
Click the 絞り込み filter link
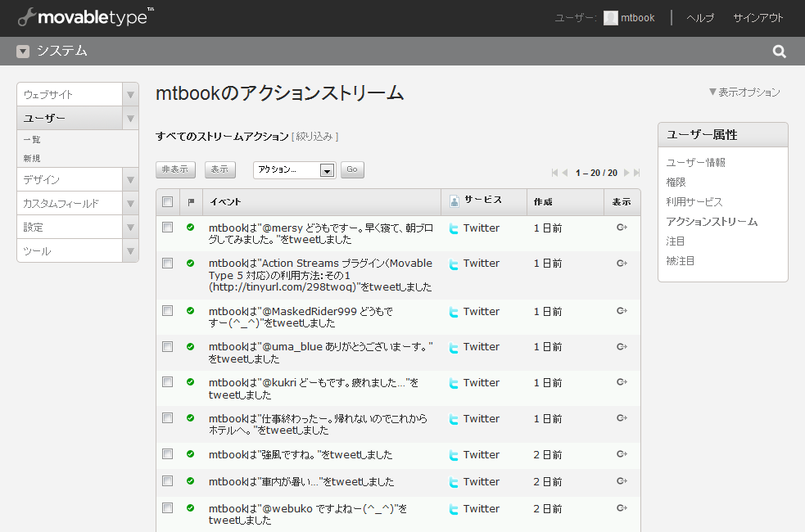pos(314,137)
